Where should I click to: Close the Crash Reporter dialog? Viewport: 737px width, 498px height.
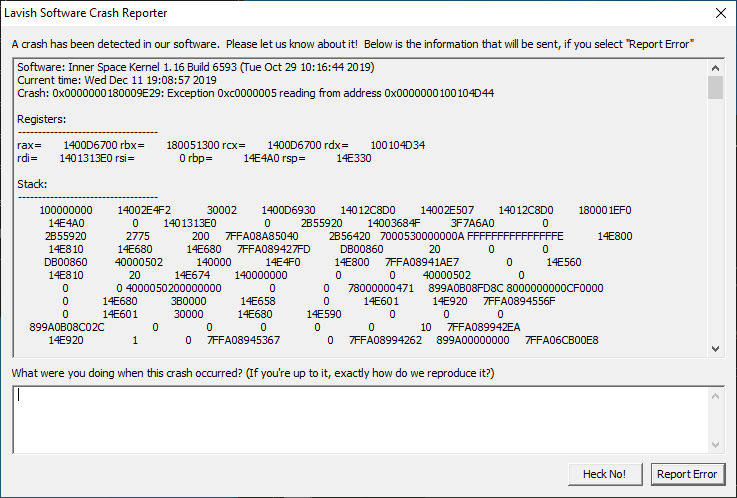point(721,13)
